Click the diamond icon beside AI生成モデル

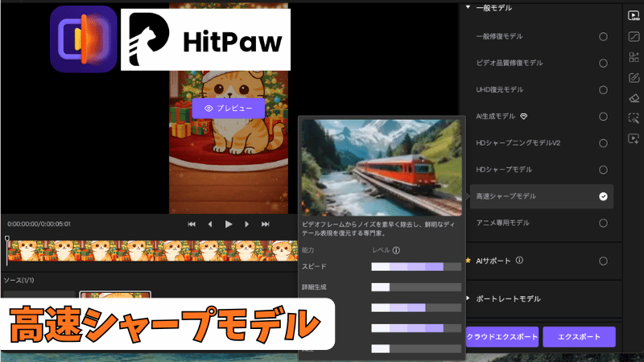524,117
